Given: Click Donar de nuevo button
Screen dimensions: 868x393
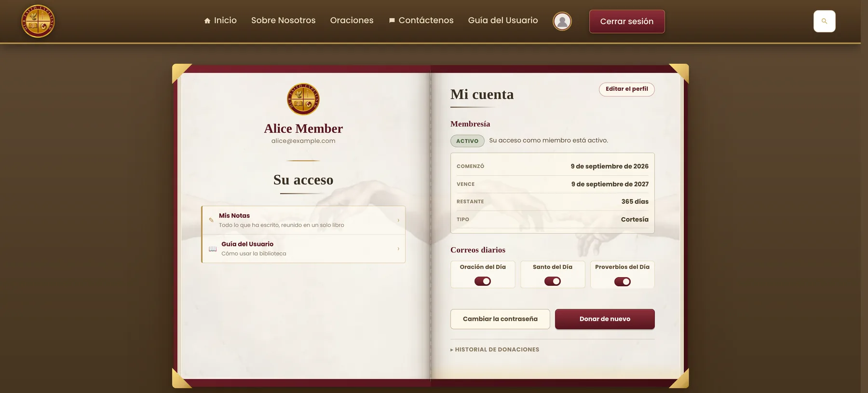Looking at the screenshot, I should click(x=605, y=319).
